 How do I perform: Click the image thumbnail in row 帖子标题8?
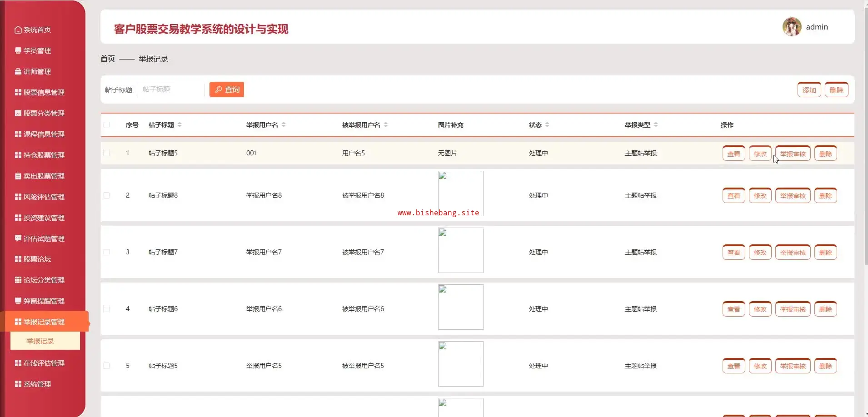click(x=460, y=194)
